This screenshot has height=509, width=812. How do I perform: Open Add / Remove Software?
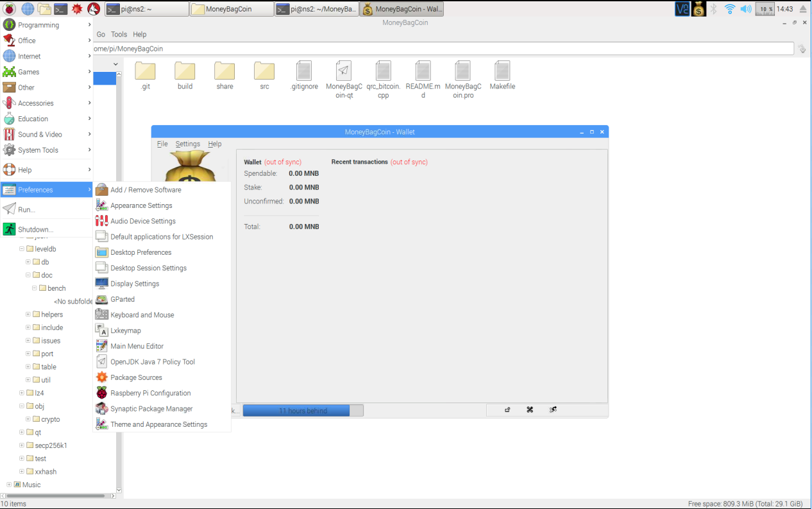pos(162,190)
